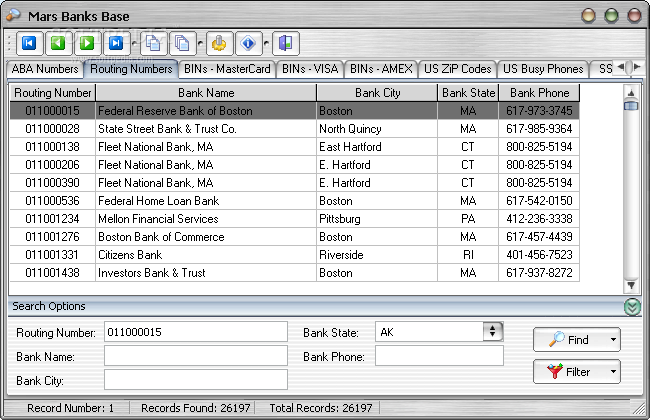Click the vertical scrollbar thumb
The height and width of the screenshot is (420, 650).
tap(631, 106)
